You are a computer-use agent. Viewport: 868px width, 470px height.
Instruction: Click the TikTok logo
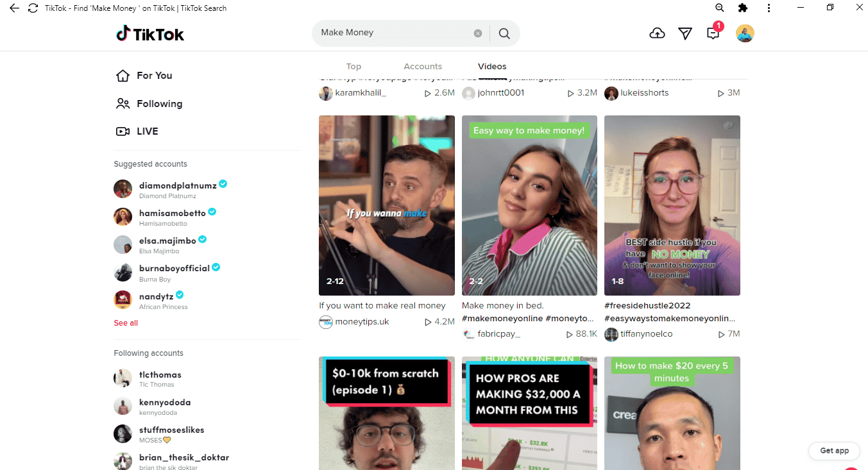(x=150, y=34)
